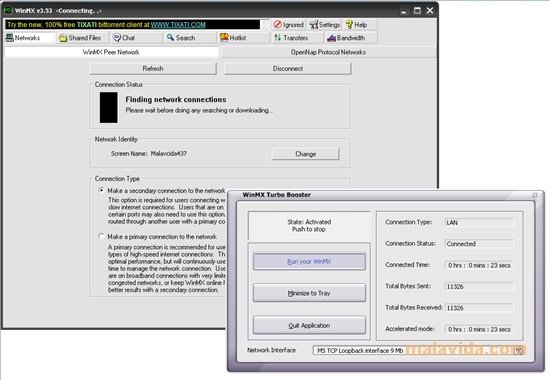Click the Connection Status Connected field
Image resolution: width=550 pixels, height=380 pixels.
pyautogui.click(x=479, y=244)
